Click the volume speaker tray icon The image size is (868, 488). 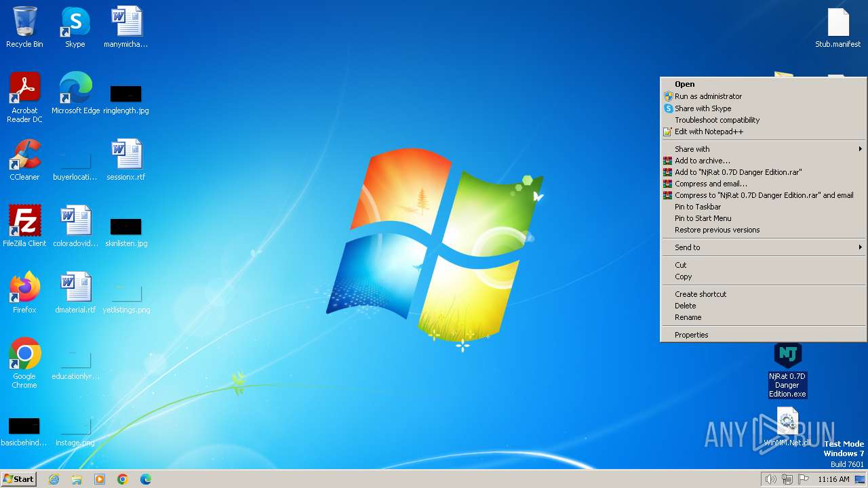[771, 479]
